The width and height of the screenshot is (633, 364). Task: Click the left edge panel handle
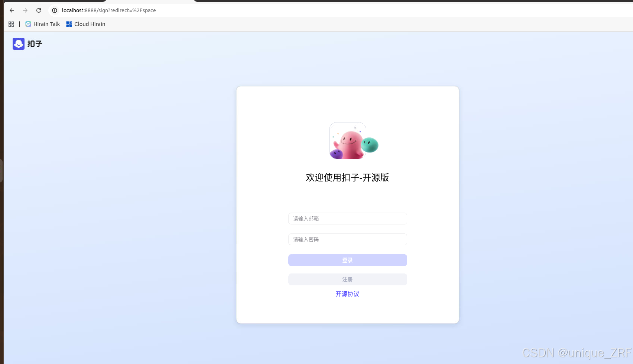[x=1, y=171]
